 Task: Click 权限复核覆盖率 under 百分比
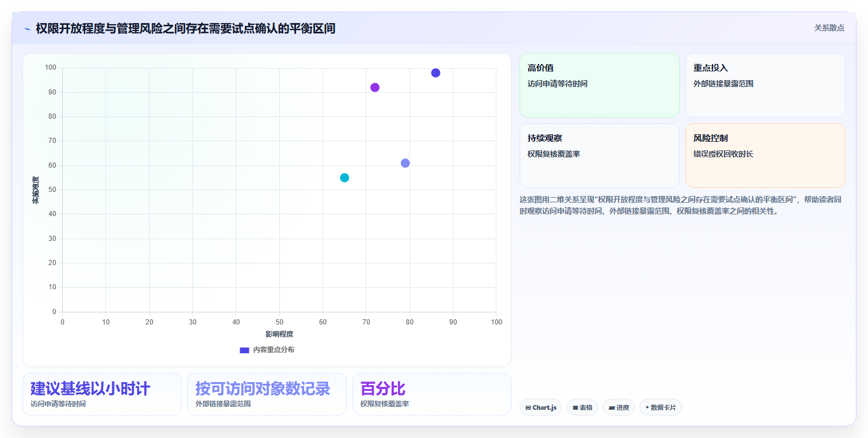385,404
